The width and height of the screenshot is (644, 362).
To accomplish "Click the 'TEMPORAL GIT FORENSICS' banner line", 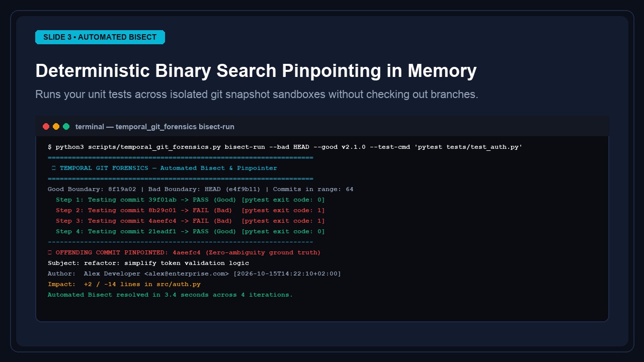I will (x=165, y=168).
